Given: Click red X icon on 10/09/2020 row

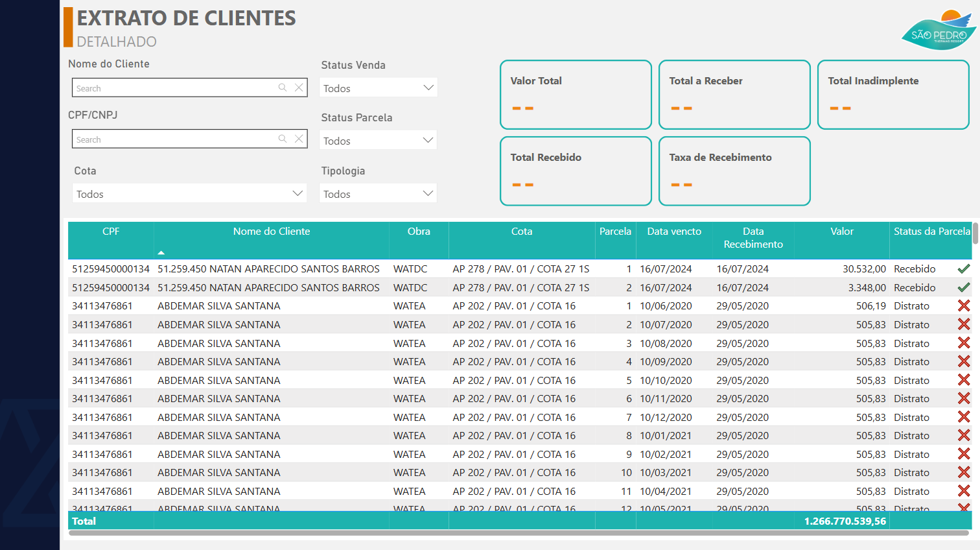Looking at the screenshot, I should [x=964, y=361].
